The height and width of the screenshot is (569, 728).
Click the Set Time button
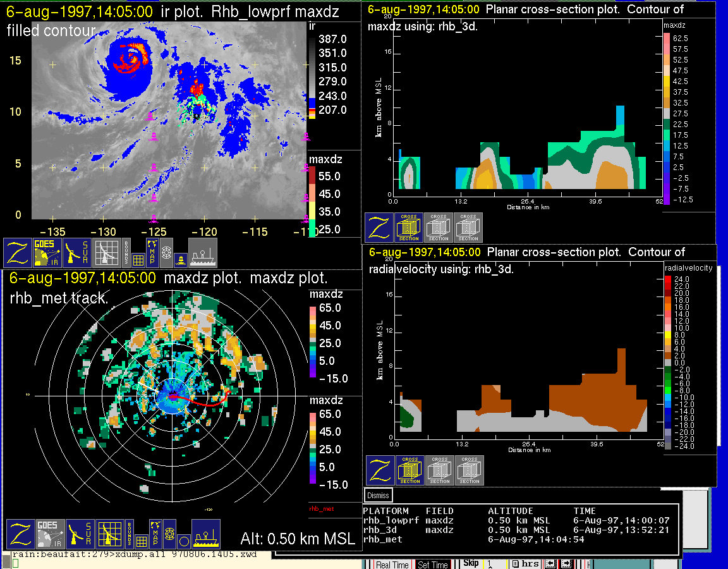pos(433,565)
